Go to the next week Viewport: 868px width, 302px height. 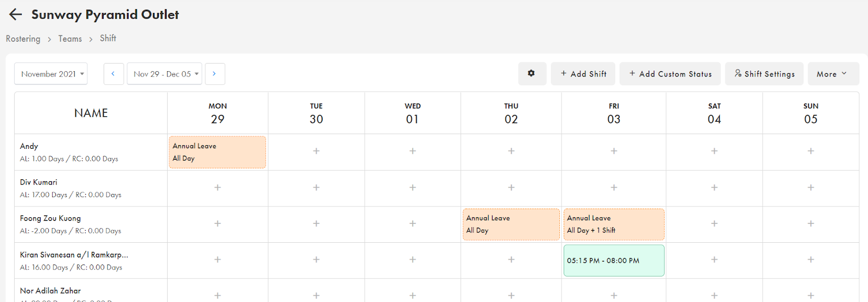click(214, 74)
